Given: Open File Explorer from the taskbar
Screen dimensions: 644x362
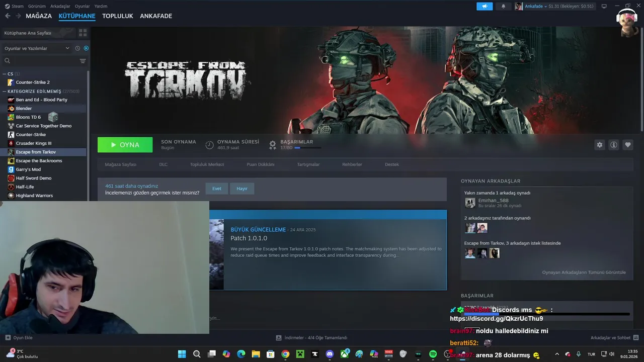Looking at the screenshot, I should (x=256, y=354).
